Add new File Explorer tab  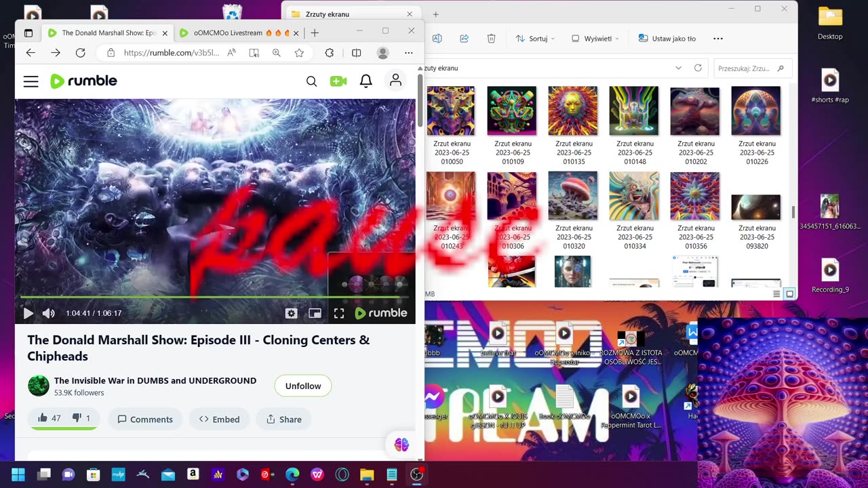(435, 14)
